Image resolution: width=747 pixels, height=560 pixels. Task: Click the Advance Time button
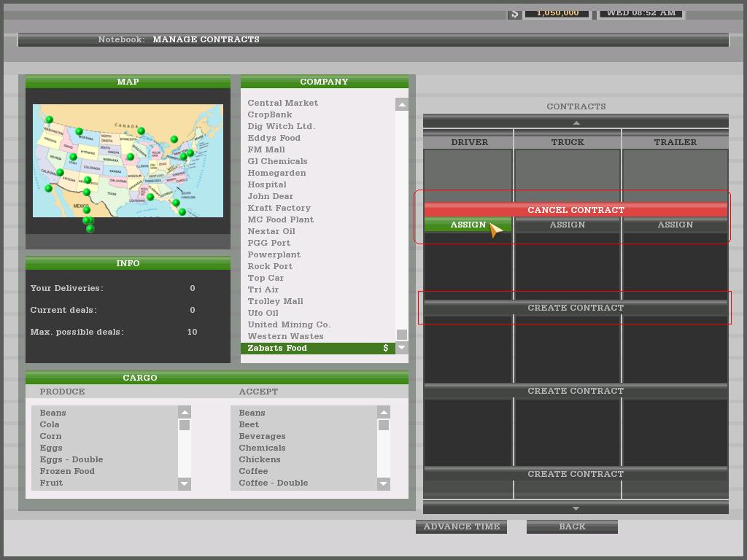pos(461,526)
